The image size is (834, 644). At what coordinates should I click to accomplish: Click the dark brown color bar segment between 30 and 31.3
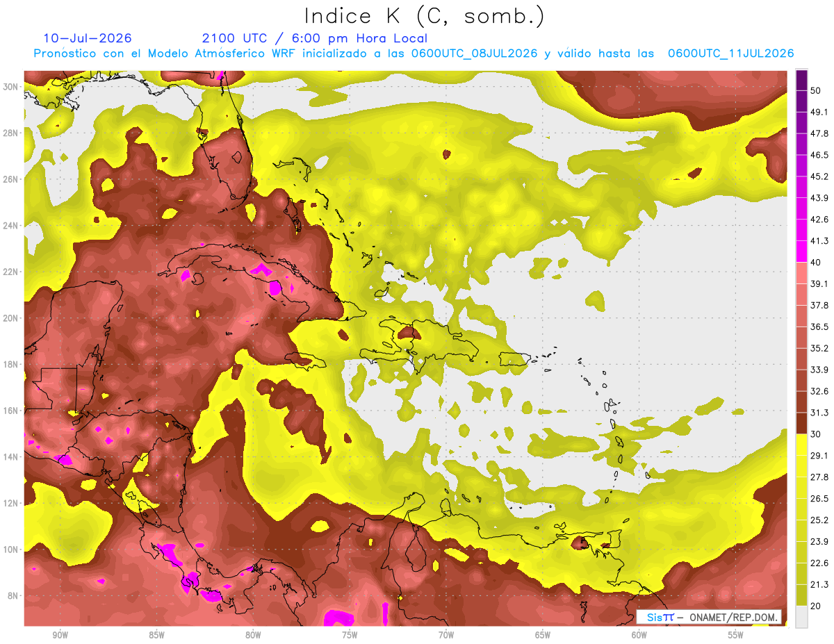[801, 423]
